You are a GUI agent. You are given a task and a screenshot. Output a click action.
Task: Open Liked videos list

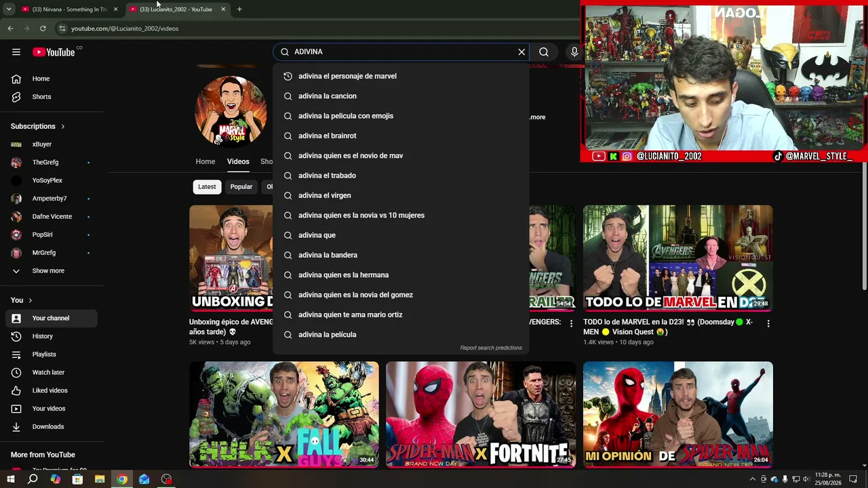click(x=52, y=390)
